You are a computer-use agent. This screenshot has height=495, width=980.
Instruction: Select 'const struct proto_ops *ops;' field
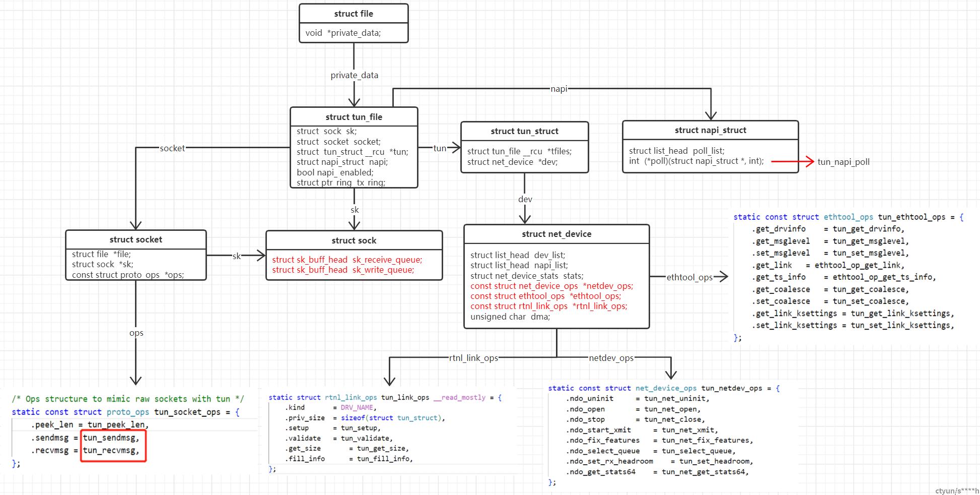[x=128, y=275]
